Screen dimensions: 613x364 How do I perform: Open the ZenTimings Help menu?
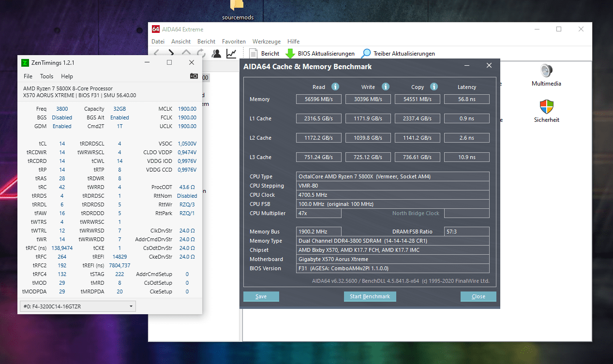[x=67, y=76]
